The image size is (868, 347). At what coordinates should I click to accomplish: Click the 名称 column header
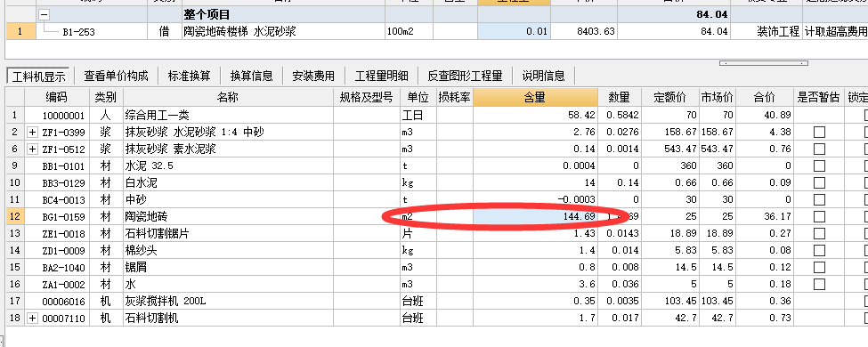point(228,98)
